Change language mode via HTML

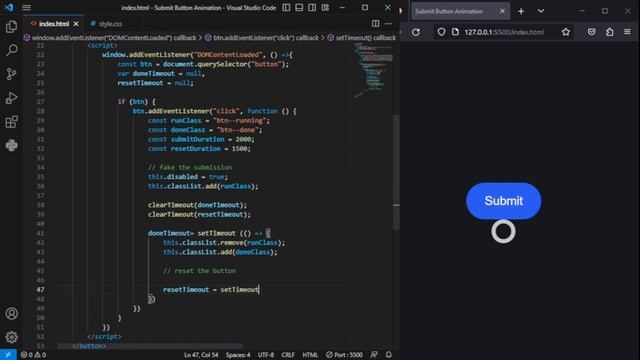point(310,355)
